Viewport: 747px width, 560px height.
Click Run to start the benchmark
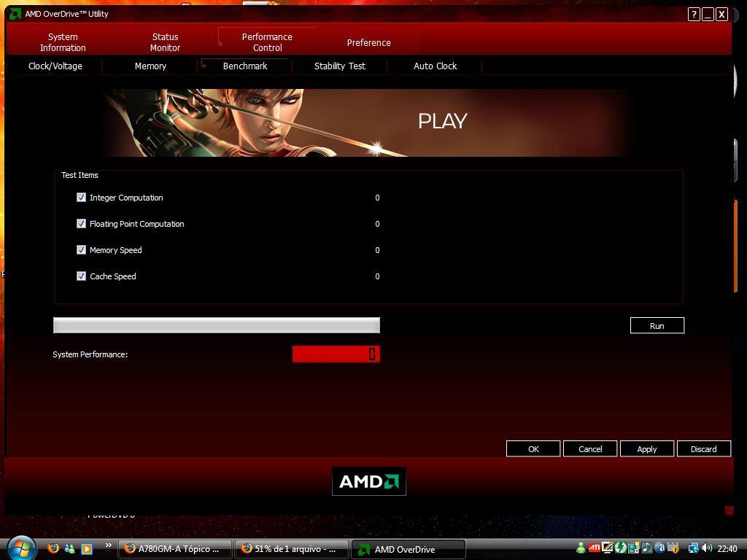point(657,326)
